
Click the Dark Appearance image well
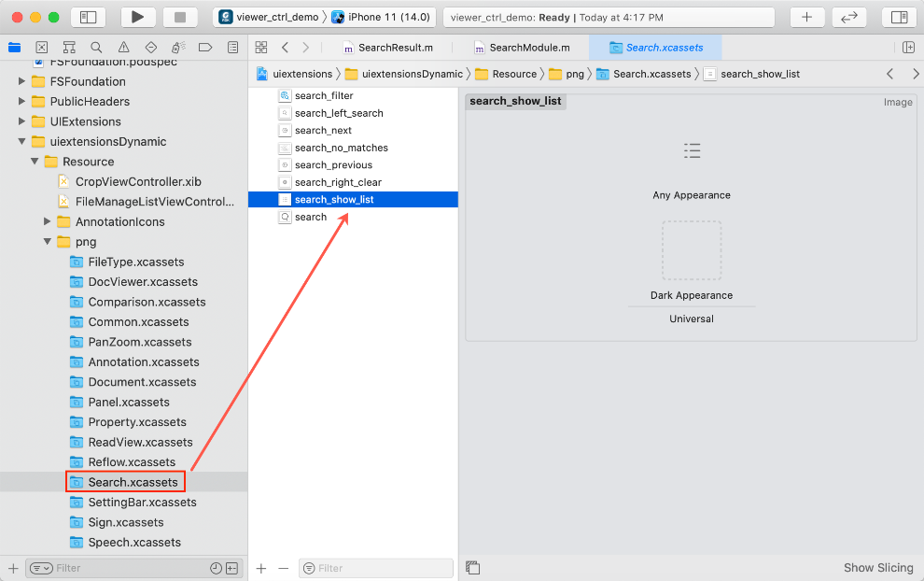click(x=691, y=250)
